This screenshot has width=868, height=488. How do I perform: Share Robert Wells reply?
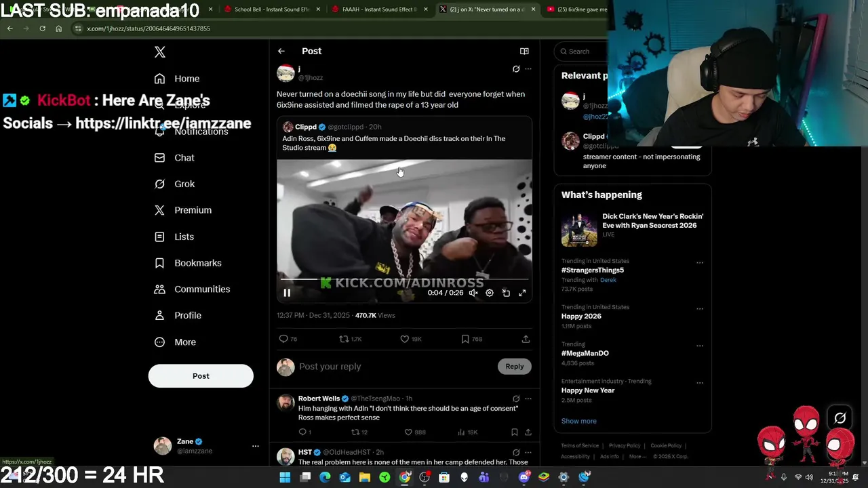tap(528, 432)
